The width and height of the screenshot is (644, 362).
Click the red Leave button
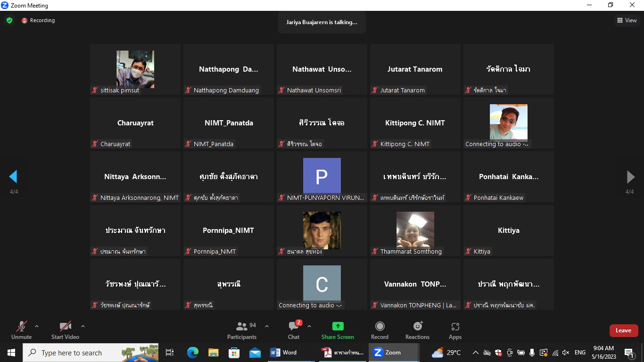click(x=623, y=330)
